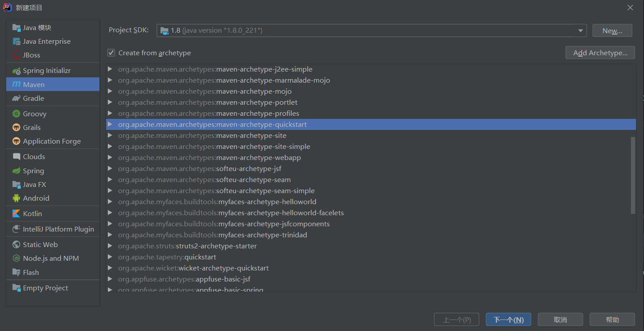
Task: Click the Java 模块 folder icon
Action: [x=16, y=28]
